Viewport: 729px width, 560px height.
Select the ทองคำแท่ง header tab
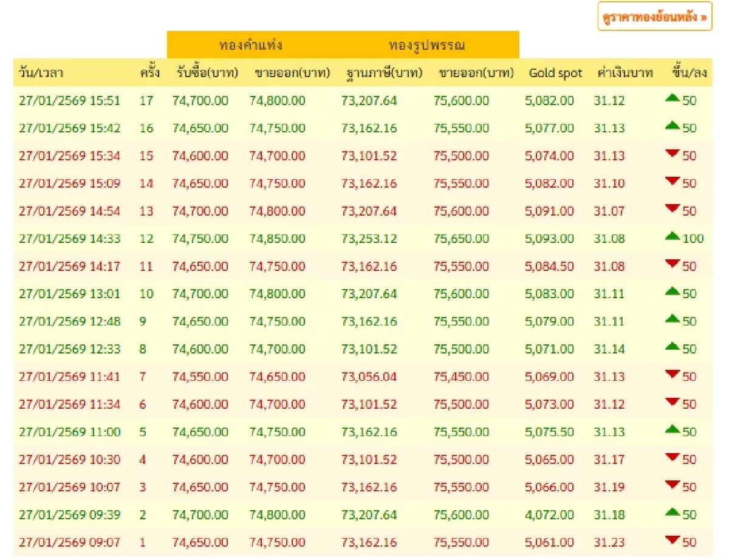(251, 46)
